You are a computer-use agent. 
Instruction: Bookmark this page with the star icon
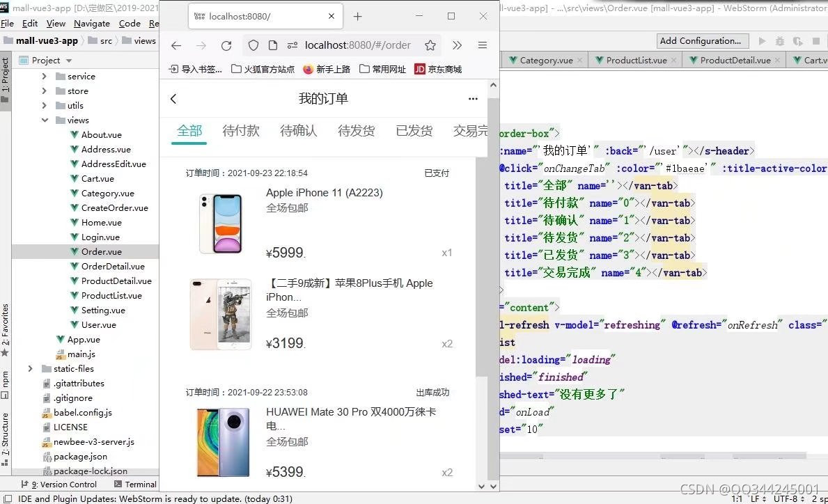430,45
